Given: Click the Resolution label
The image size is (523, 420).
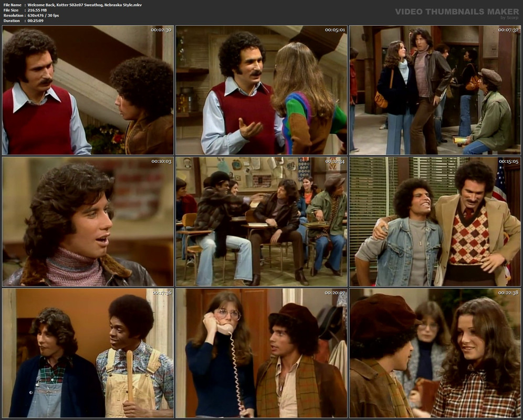Looking at the screenshot, I should 13,15.
